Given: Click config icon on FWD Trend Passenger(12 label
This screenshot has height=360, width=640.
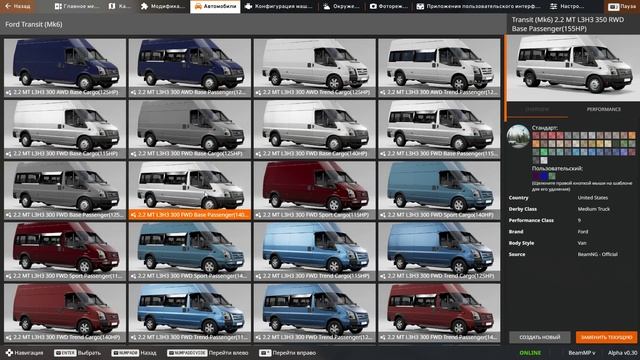Looking at the screenshot, I should (x=258, y=338).
